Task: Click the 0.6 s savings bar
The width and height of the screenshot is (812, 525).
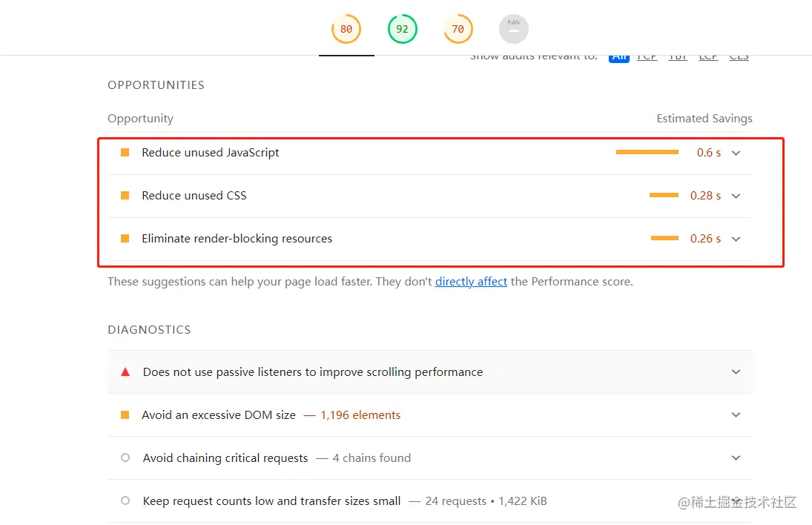Action: pos(647,152)
